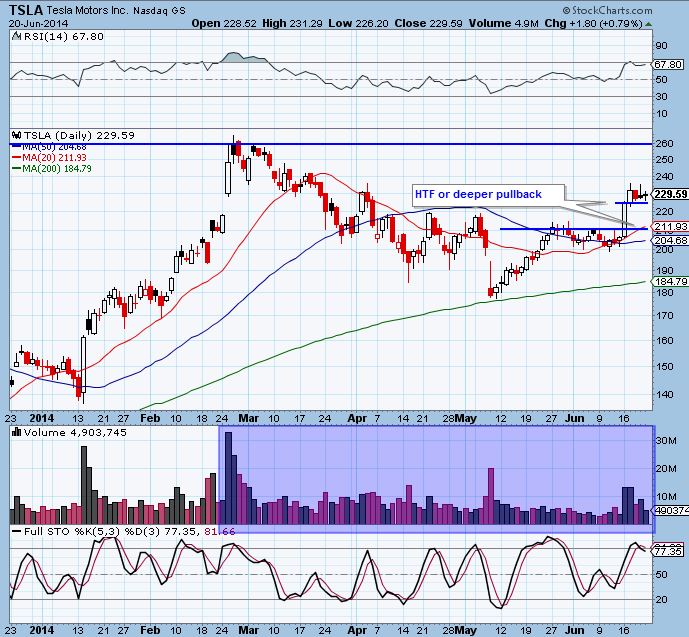Viewport: 689px width, 637px height.
Task: Click the 140 price axis label
Action: coord(664,395)
